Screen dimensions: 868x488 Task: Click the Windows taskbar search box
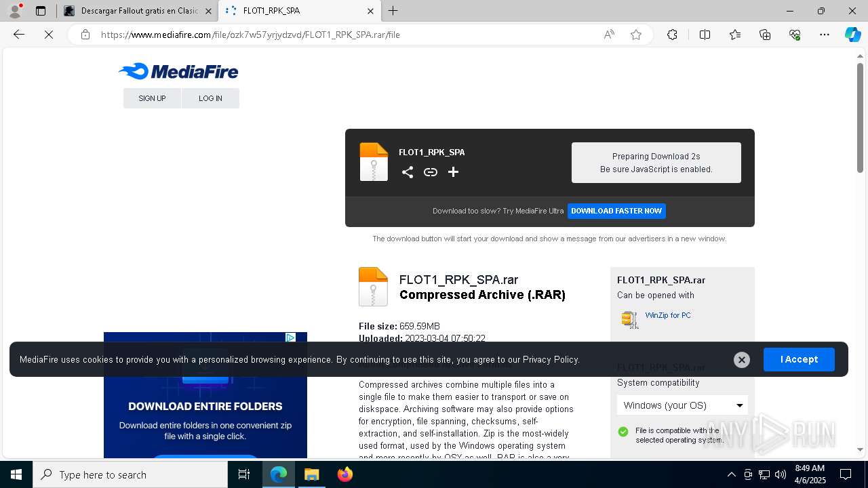click(130, 474)
